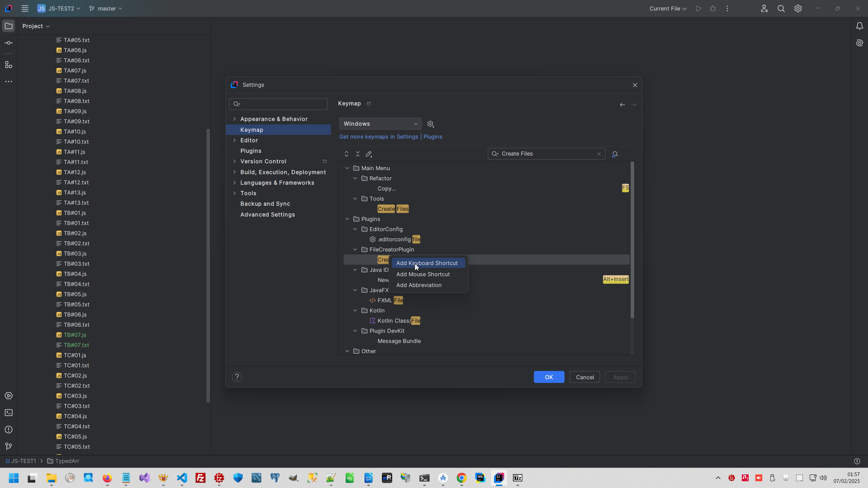This screenshot has width=868, height=488.
Task: Click Find Actions by Shortcut icon
Action: click(x=615, y=154)
